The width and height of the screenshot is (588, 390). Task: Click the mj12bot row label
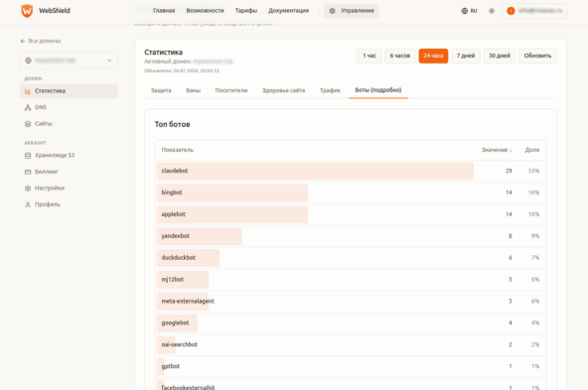(x=173, y=280)
